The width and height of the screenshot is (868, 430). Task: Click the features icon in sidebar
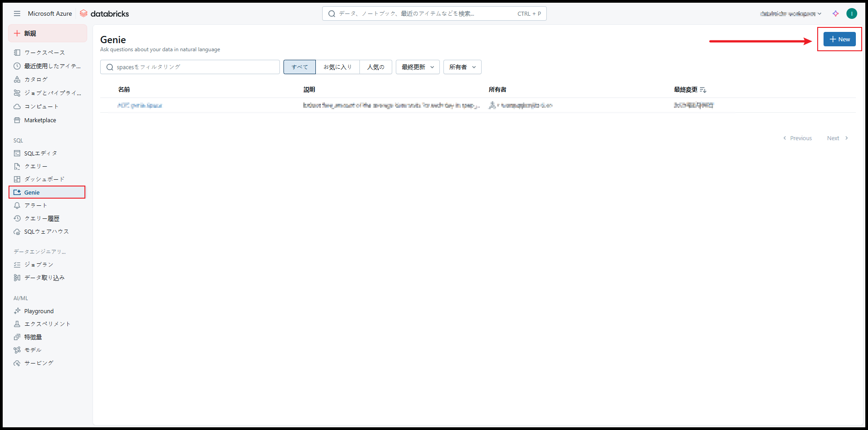pyautogui.click(x=17, y=337)
